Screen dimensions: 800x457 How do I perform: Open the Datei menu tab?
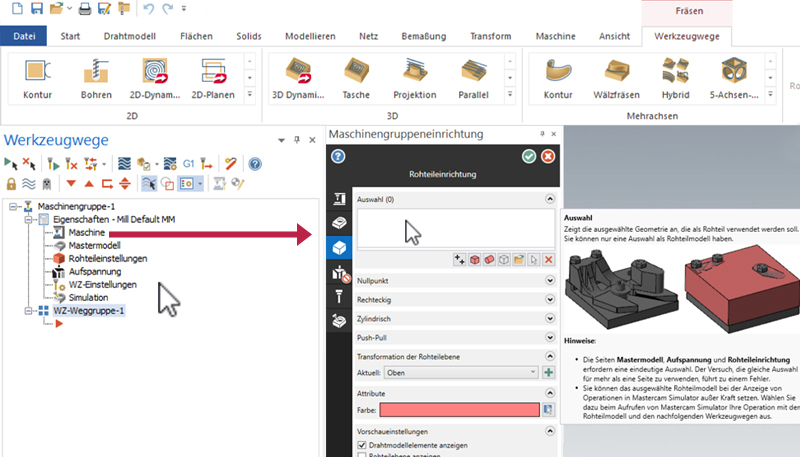[24, 36]
